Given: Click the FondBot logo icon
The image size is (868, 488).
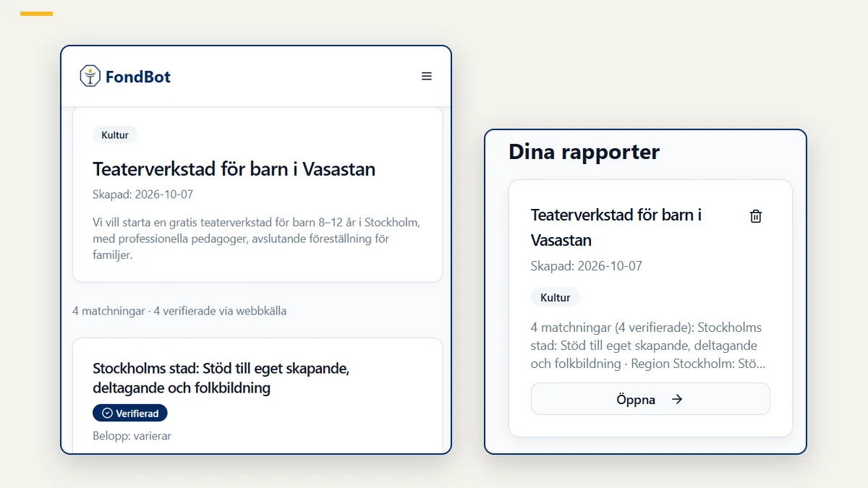Looking at the screenshot, I should point(90,76).
